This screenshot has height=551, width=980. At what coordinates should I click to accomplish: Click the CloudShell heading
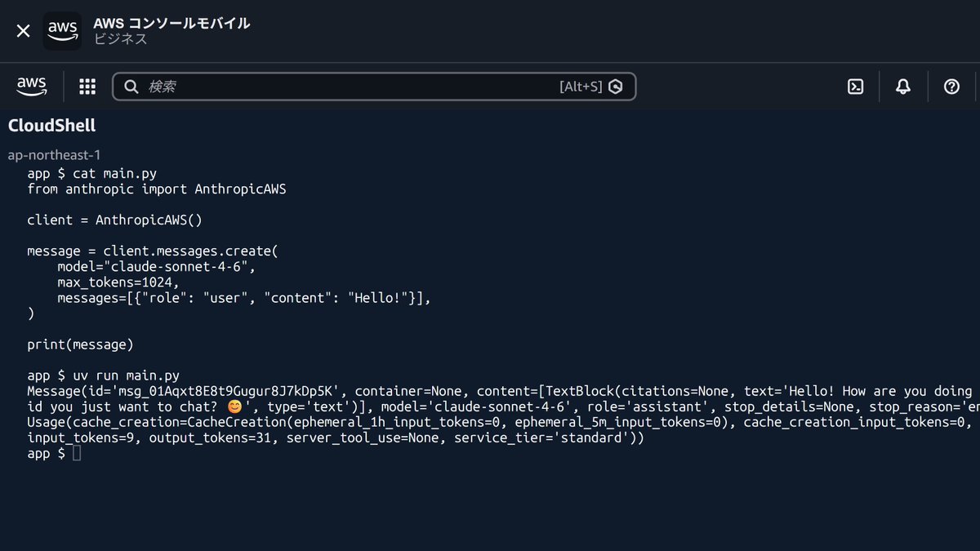click(x=51, y=126)
